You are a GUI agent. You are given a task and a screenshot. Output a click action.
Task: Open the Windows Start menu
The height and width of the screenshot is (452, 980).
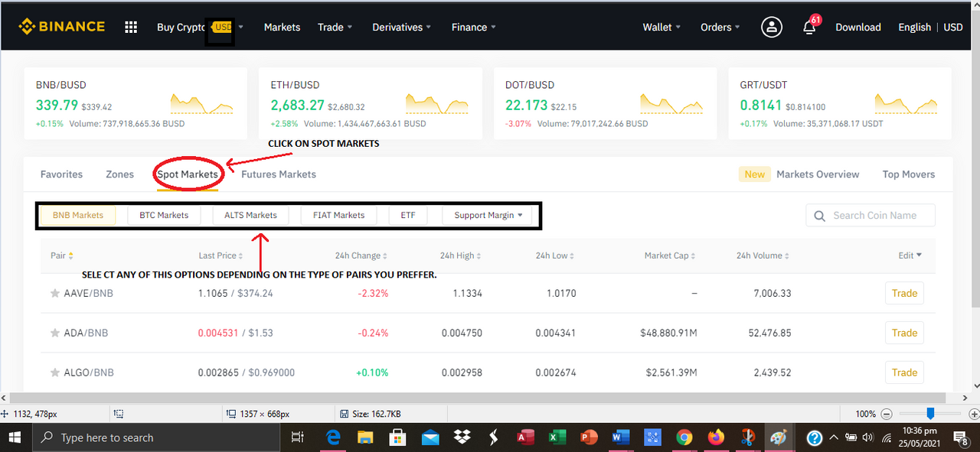click(x=15, y=437)
